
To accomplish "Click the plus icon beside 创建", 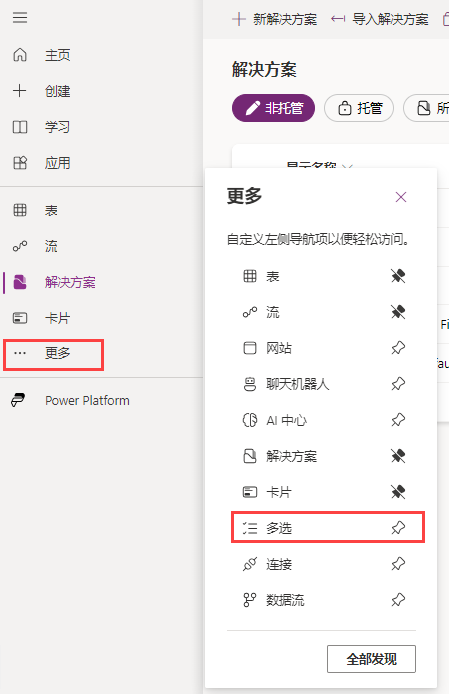I will (x=20, y=91).
